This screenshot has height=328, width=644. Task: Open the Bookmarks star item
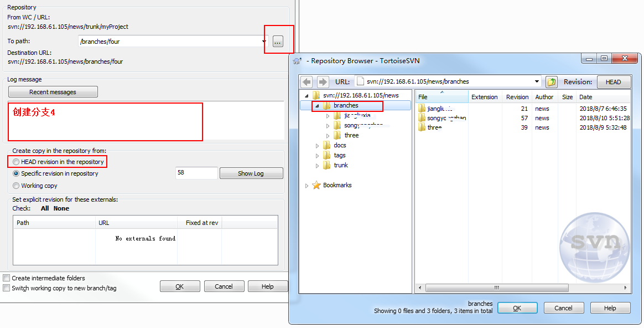tap(316, 186)
